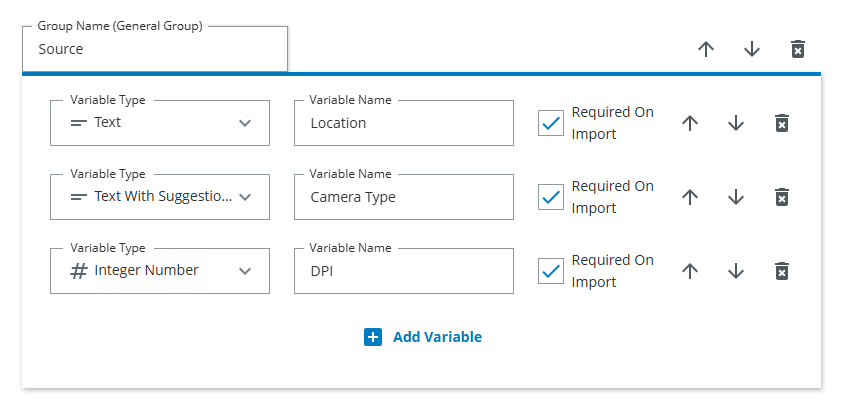
Task: Move the Location variable down
Action: tap(736, 123)
